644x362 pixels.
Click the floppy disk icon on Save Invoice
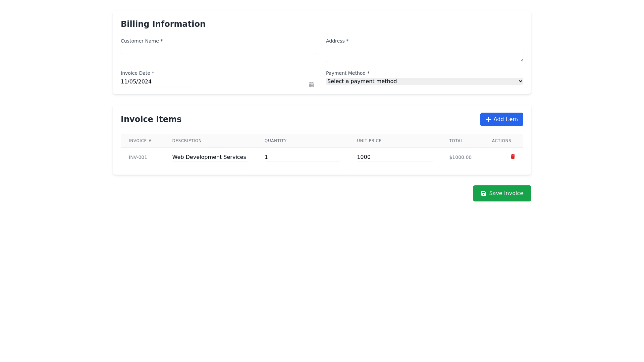coord(483,193)
